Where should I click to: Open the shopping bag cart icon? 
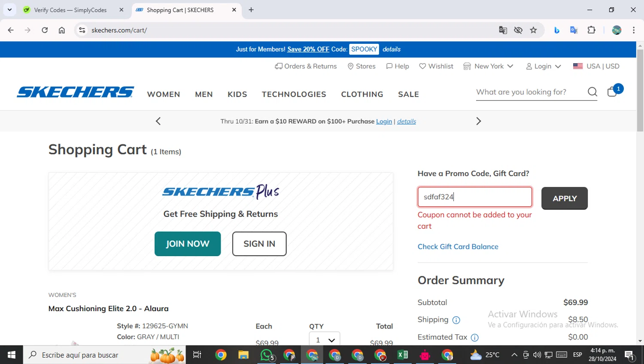[x=613, y=92]
